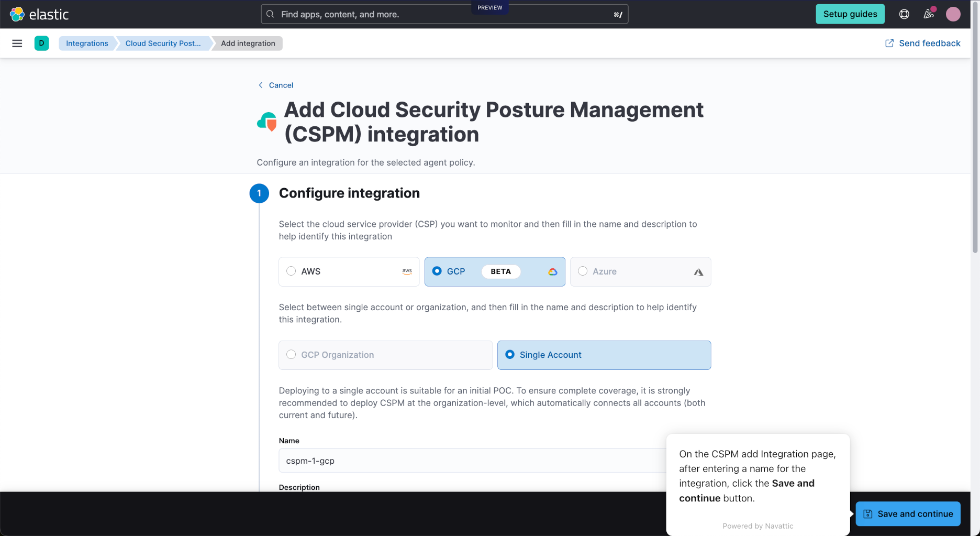
Task: Click the Google Cloud icon on the GCP card
Action: 553,271
